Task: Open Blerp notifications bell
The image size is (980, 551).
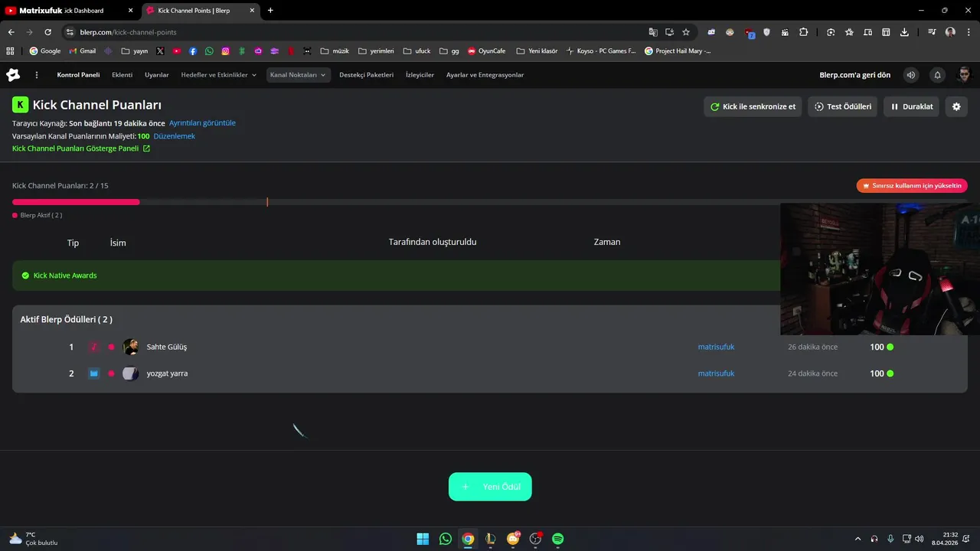Action: coord(937,75)
